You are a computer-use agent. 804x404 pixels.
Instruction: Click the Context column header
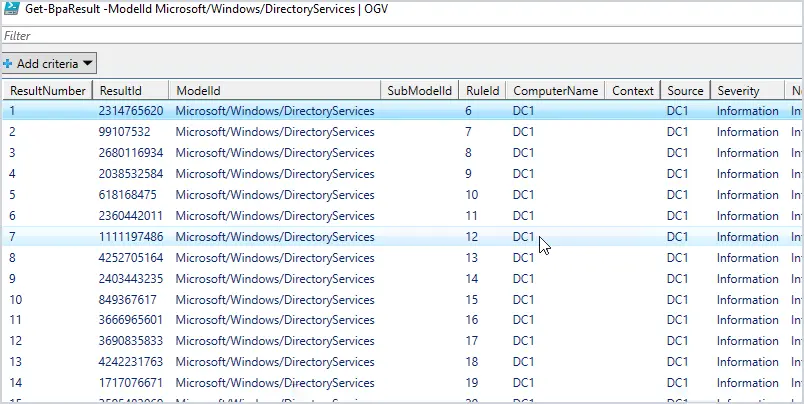pyautogui.click(x=633, y=91)
